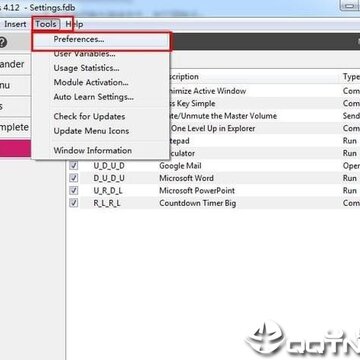The image size is (360, 360).
Task: Choose User Variables... menu entry
Action: click(101, 54)
